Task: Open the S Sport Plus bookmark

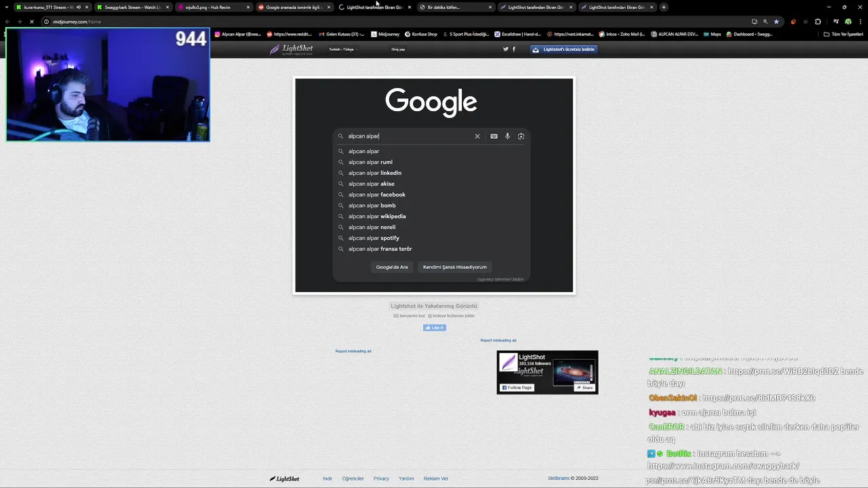Action: [466, 34]
